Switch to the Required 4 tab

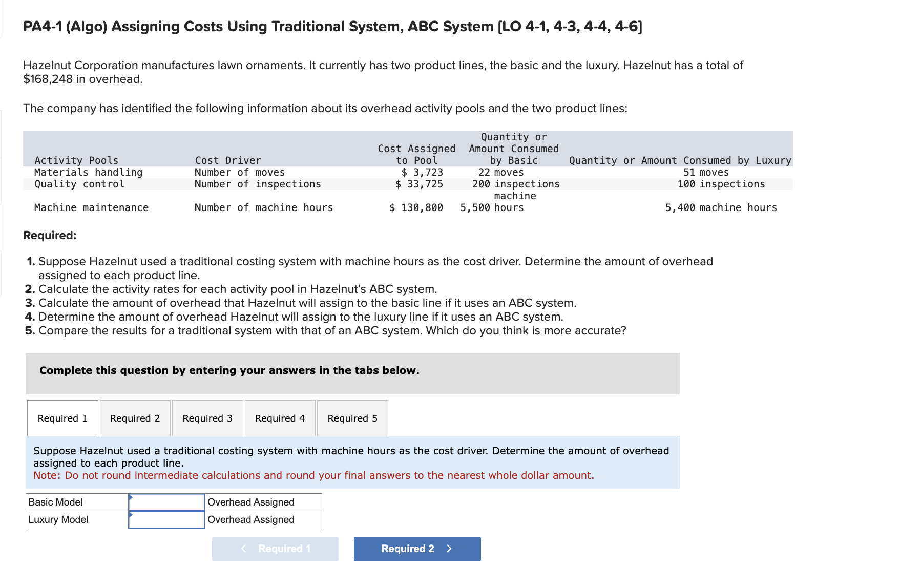click(x=280, y=418)
